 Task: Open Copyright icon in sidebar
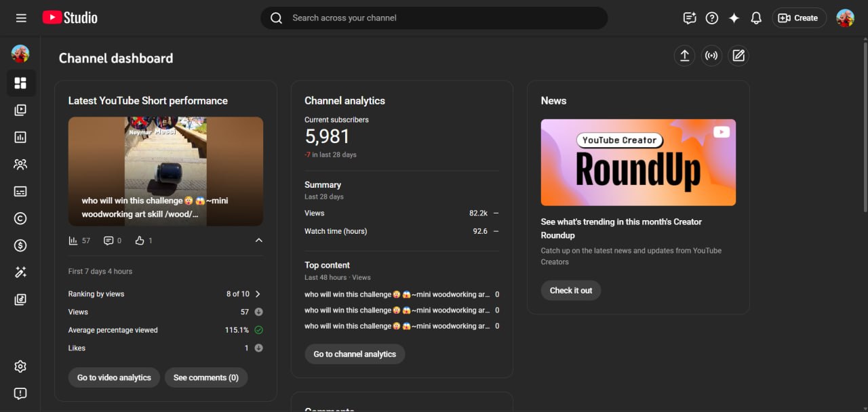20,218
